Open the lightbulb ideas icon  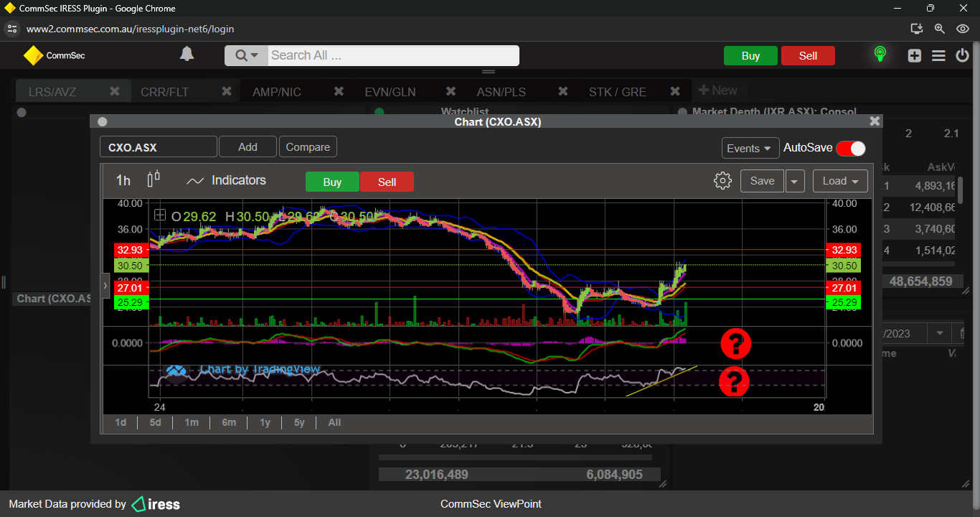point(880,55)
